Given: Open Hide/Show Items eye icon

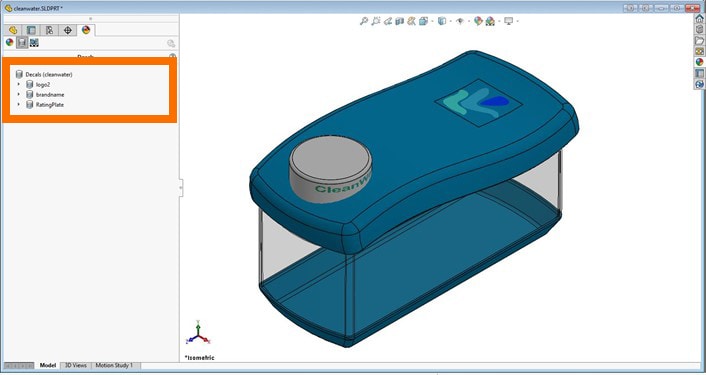Looking at the screenshot, I should point(460,21).
